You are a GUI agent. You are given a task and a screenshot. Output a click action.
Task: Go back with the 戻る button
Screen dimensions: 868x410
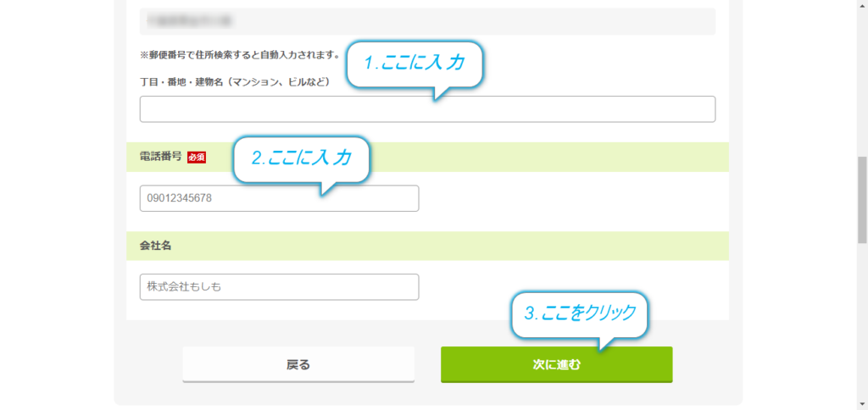(298, 364)
